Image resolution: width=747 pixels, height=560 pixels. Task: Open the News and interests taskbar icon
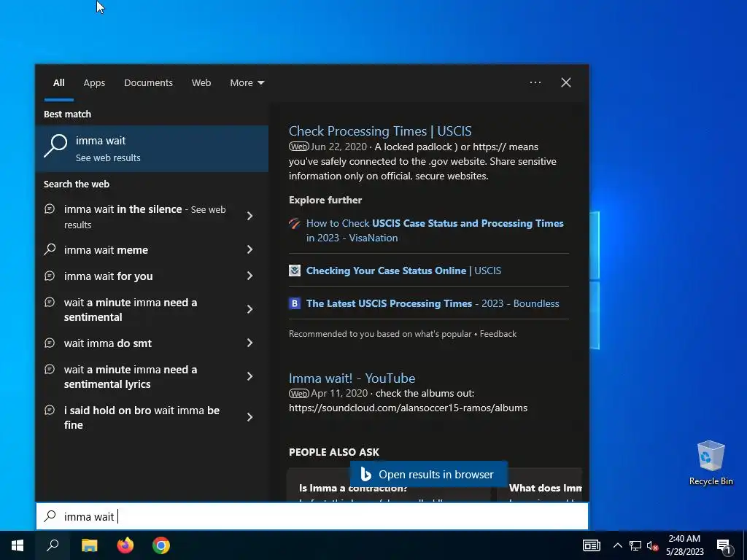click(591, 545)
